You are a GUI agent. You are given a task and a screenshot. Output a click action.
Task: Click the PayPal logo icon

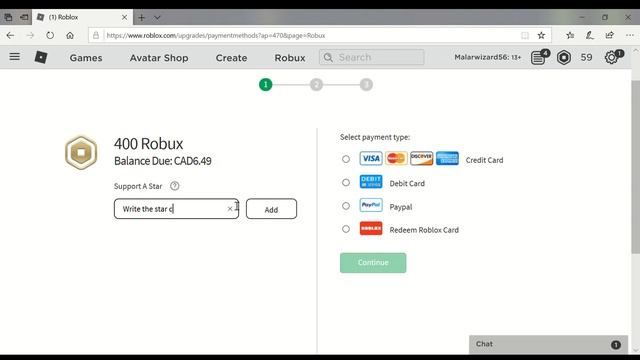click(x=371, y=205)
